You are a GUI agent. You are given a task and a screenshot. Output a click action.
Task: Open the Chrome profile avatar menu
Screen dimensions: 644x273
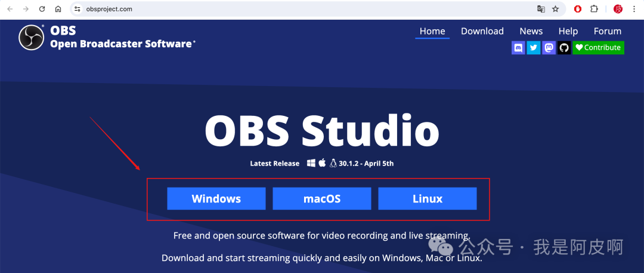pos(618,9)
